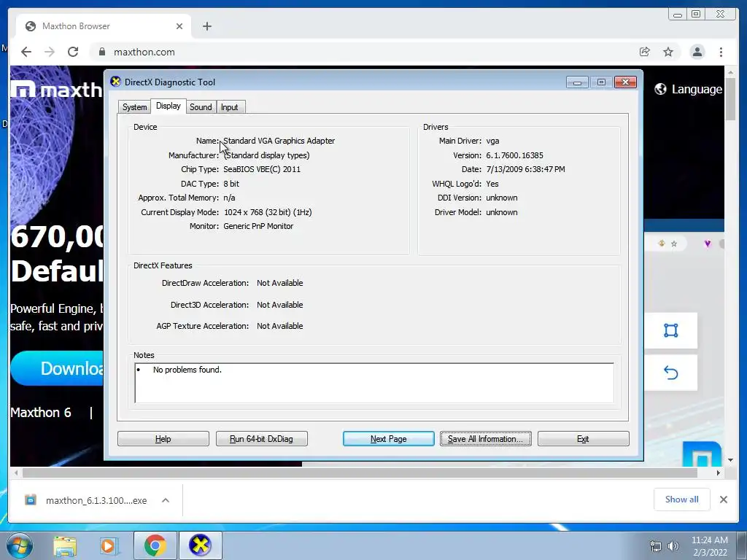Open a new browser tab
This screenshot has width=747, height=560.
206,26
